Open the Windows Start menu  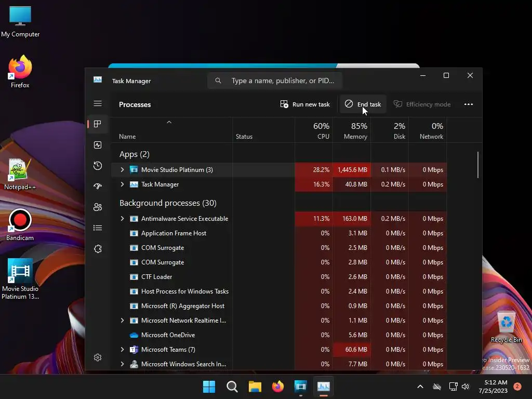(209, 387)
